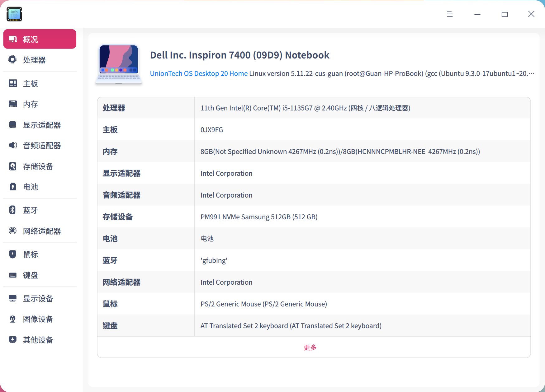Click the 存储设备 row label in the table

[118, 217]
